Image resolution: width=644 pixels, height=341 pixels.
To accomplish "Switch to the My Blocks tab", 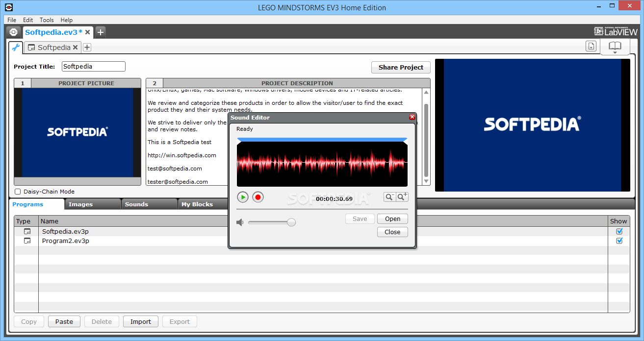I will pyautogui.click(x=204, y=204).
